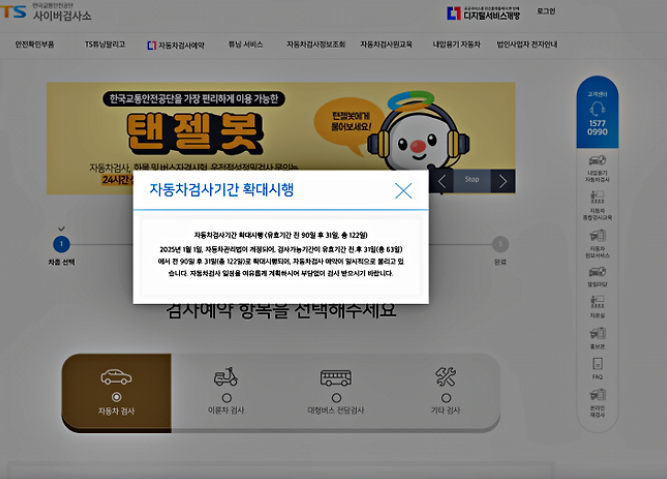Show the previous banner slide
This screenshot has height=479, width=667.
442,181
